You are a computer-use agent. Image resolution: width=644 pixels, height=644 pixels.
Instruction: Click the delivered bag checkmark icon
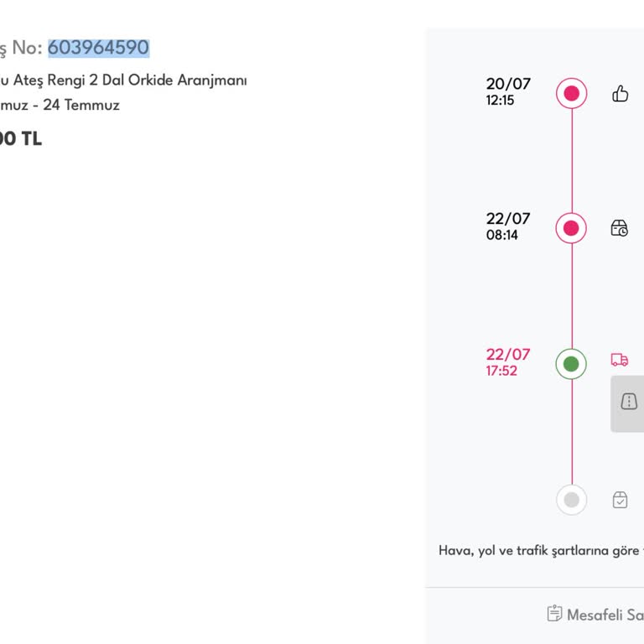click(620, 500)
